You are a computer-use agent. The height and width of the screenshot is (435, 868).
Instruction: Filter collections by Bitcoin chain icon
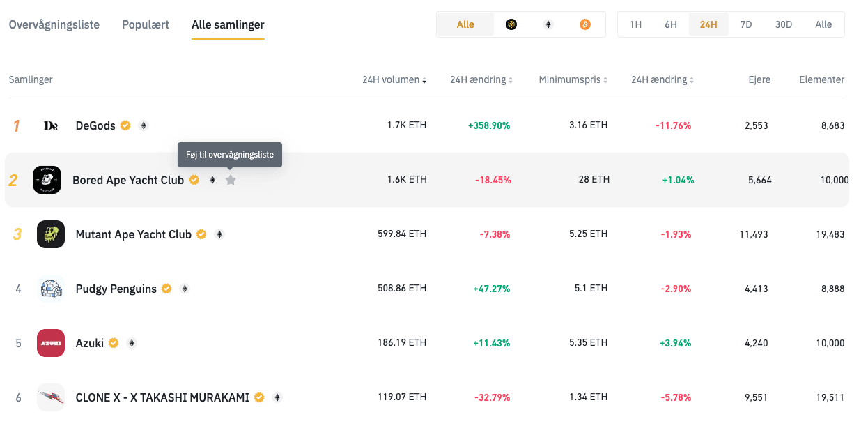(585, 24)
